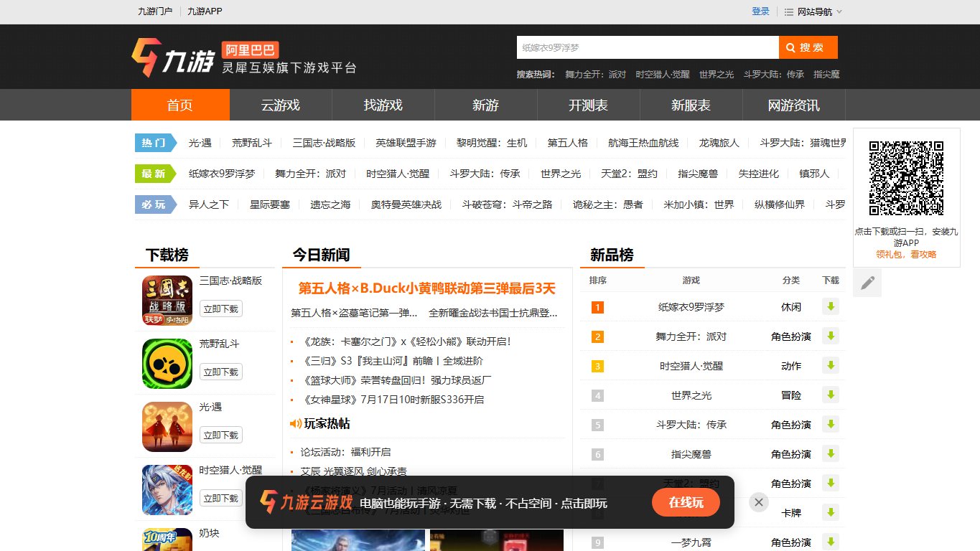
Task: Open the 开测表 tab
Action: pos(588,105)
